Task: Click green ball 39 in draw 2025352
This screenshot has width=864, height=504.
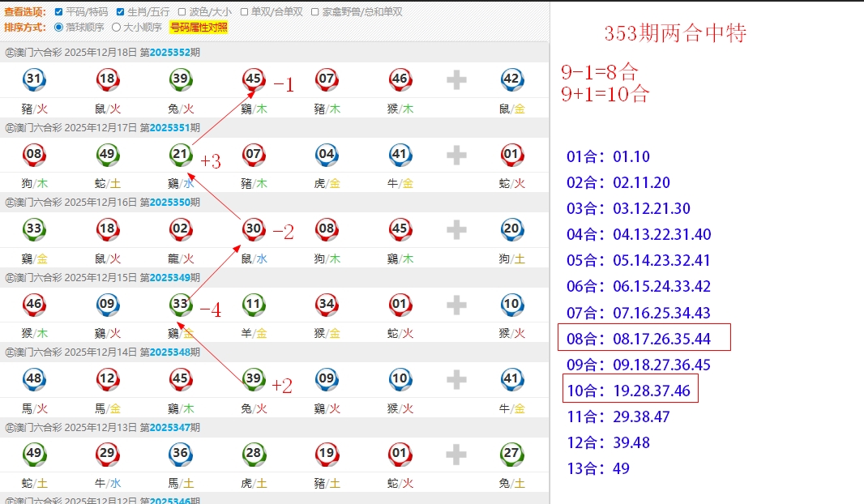Action: (x=181, y=79)
